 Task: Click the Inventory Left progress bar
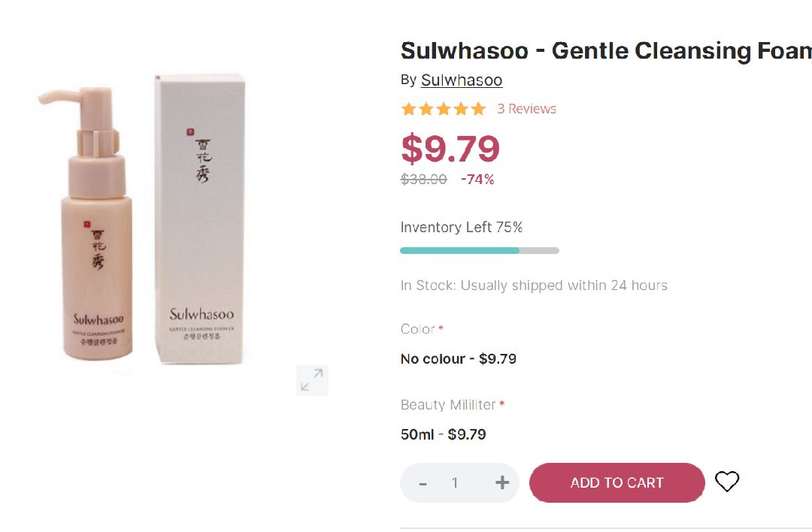pos(480,250)
